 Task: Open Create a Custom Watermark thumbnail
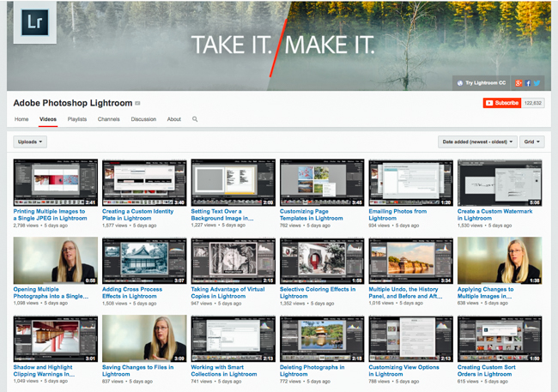500,183
